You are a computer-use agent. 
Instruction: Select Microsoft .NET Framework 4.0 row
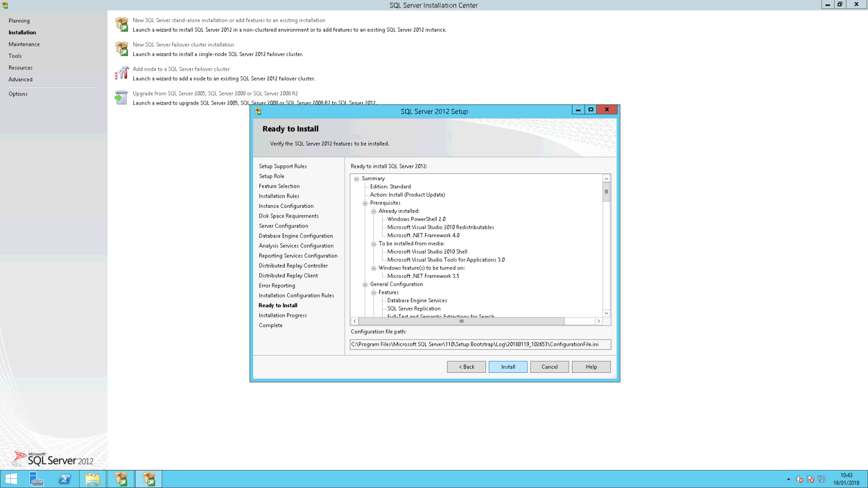(423, 236)
